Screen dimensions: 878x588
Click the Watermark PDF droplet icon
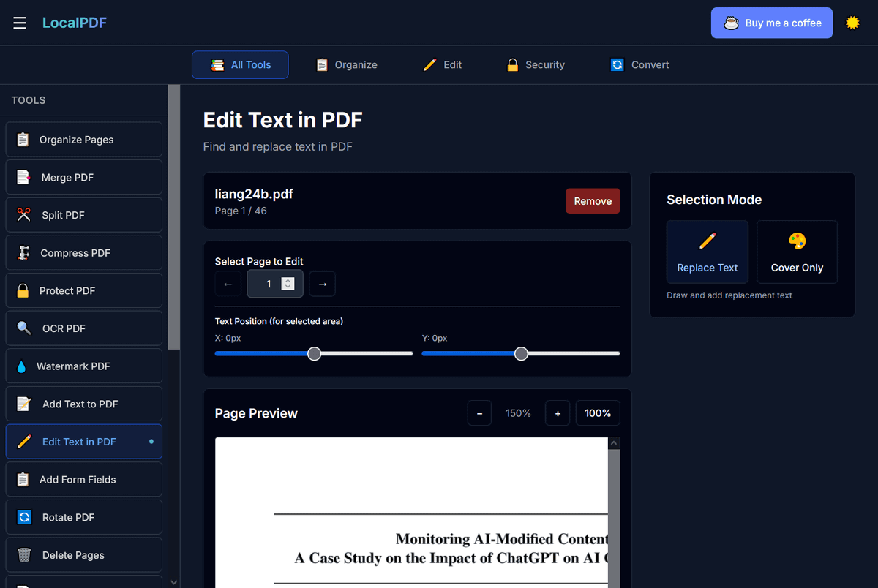[x=21, y=366]
